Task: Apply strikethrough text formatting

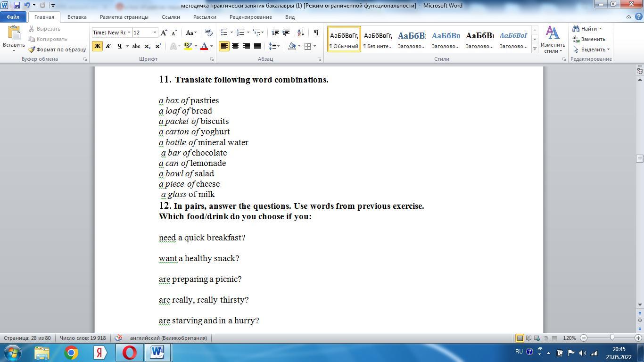Action: pos(136,46)
